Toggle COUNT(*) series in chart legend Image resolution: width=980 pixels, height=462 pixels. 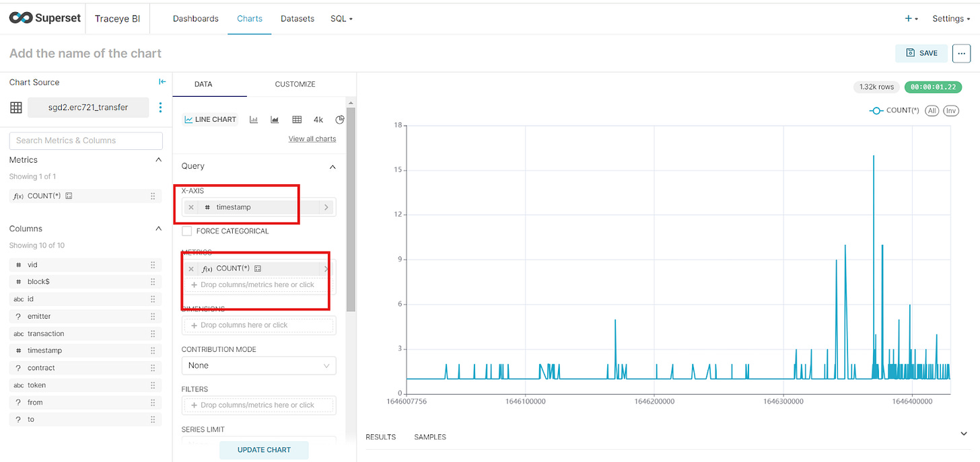click(x=895, y=110)
